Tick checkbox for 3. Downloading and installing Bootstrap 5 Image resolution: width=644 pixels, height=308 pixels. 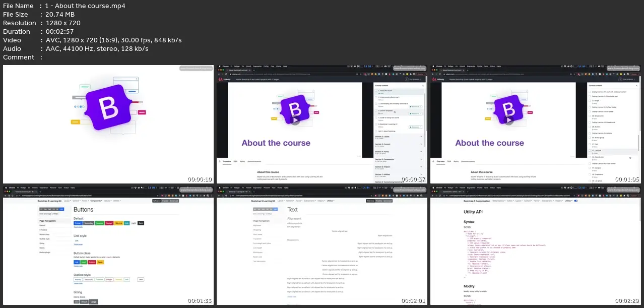click(376, 104)
